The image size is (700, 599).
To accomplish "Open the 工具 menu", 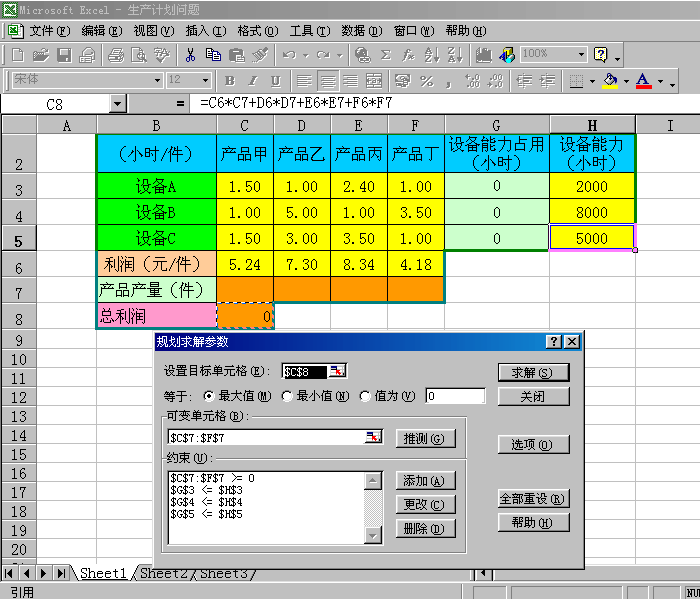I will 310,31.
